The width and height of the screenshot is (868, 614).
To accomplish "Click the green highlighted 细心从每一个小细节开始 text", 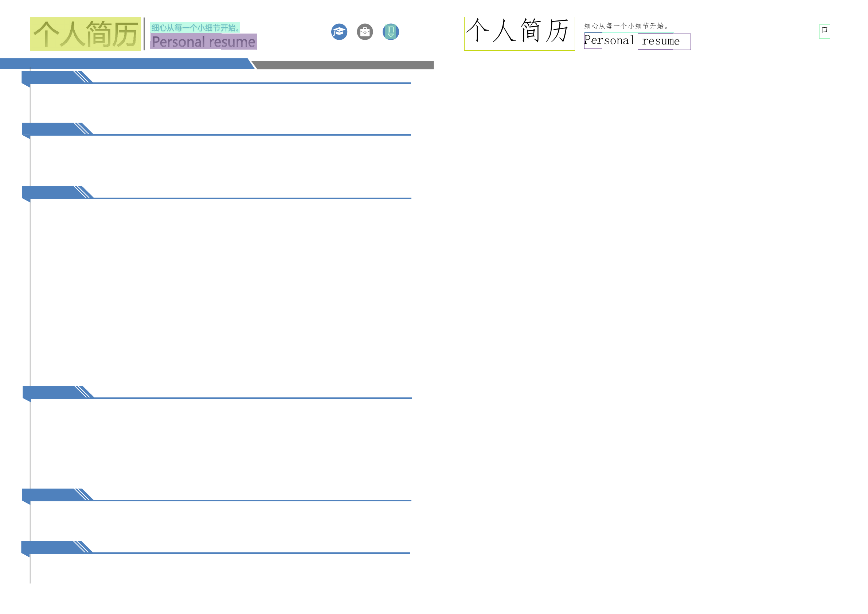I will [195, 28].
